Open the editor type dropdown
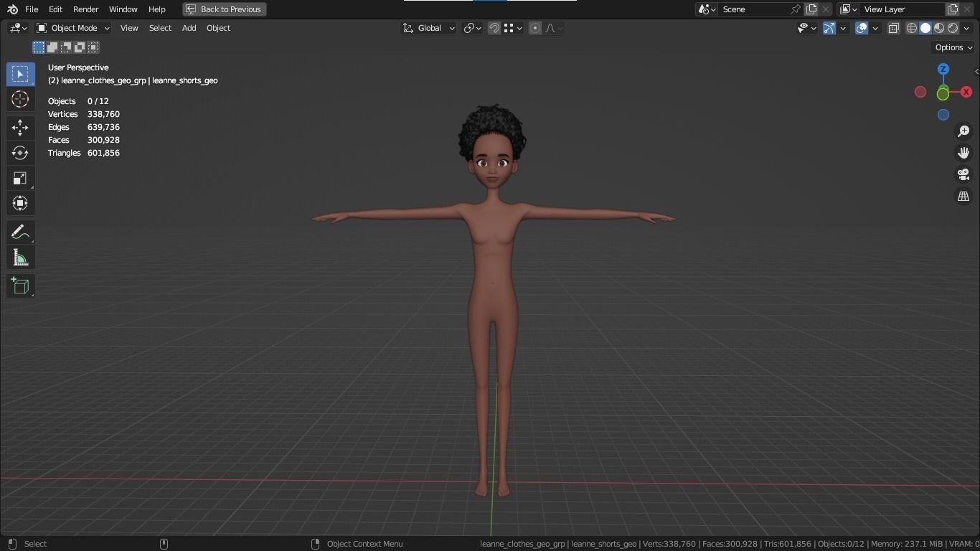 coord(18,28)
